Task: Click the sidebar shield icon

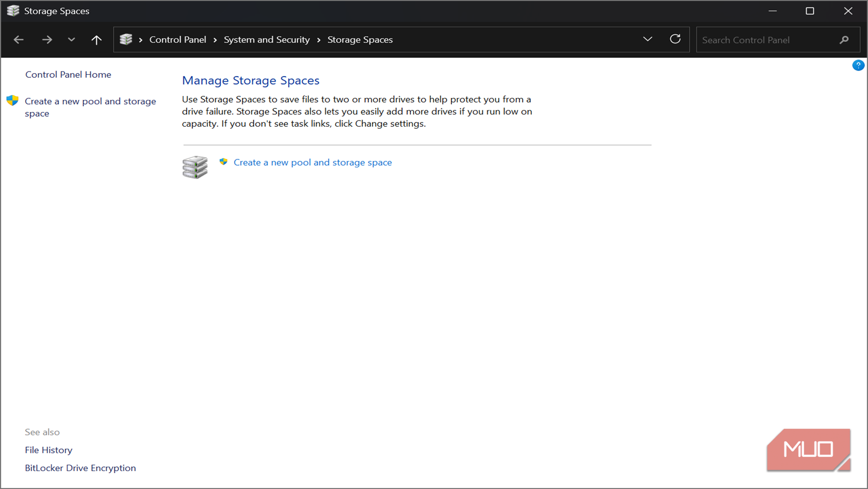Action: [13, 100]
